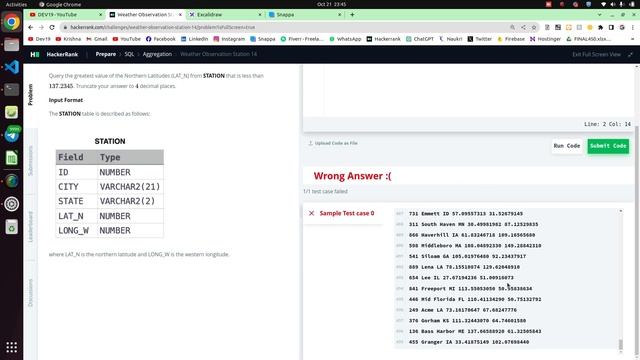
Task: Expand the bookmarks overflow chevron
Action: point(632,39)
